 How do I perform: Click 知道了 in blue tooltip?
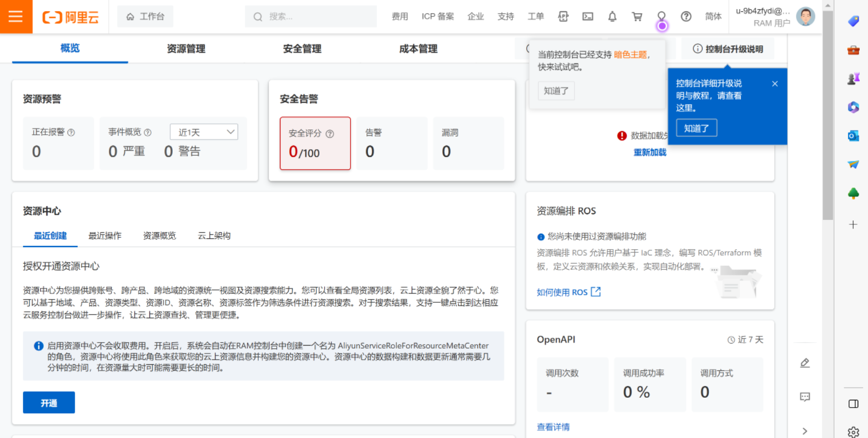(696, 128)
